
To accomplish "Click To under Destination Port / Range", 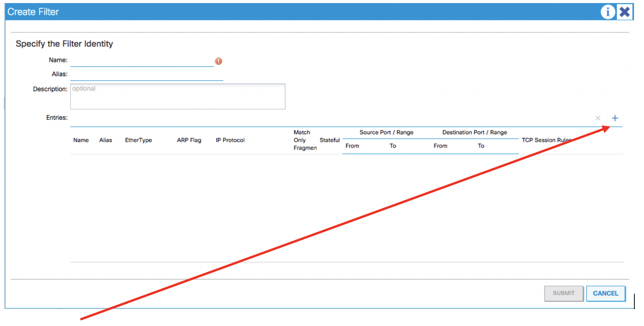I will pos(481,146).
